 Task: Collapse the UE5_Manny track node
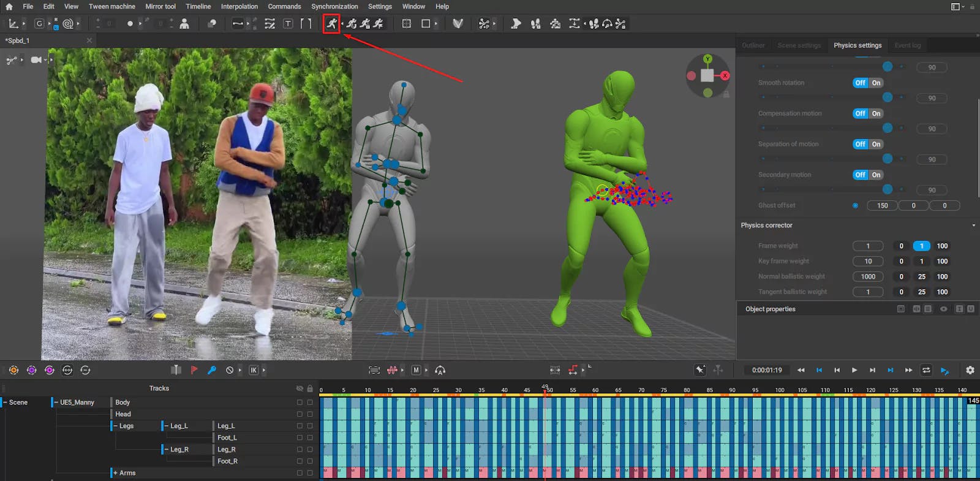pyautogui.click(x=55, y=403)
